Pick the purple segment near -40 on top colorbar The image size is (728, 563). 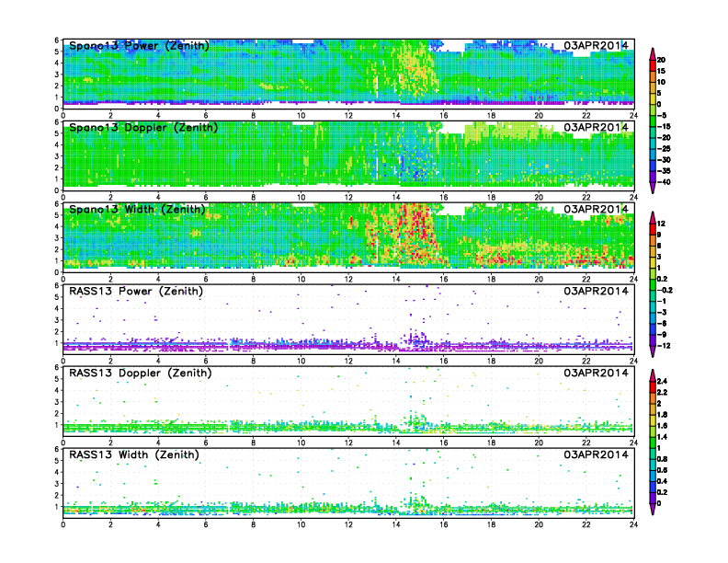[653, 177]
